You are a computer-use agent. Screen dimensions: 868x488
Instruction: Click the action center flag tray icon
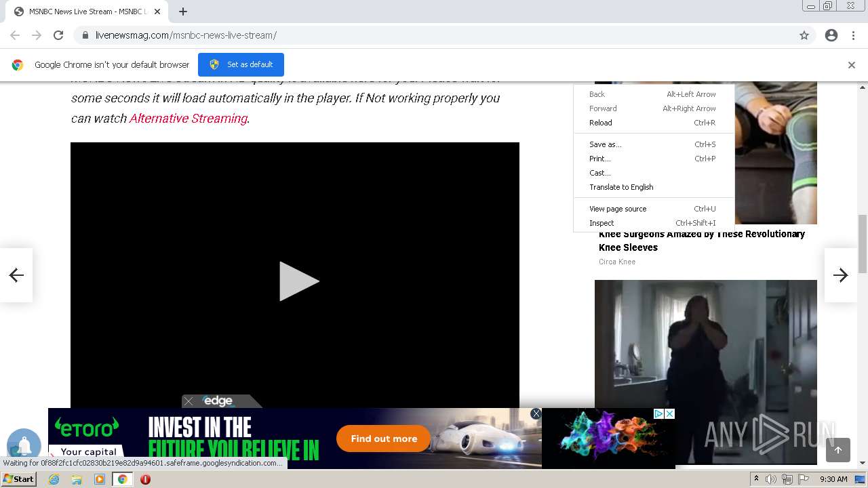pyautogui.click(x=804, y=479)
